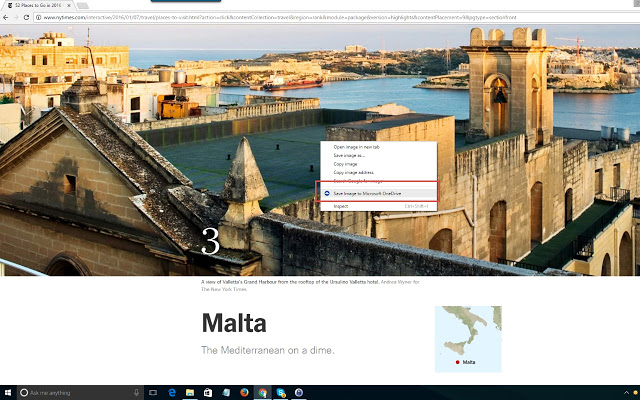Launch Firefox from the taskbar
The height and width of the screenshot is (400, 640).
tap(244, 393)
